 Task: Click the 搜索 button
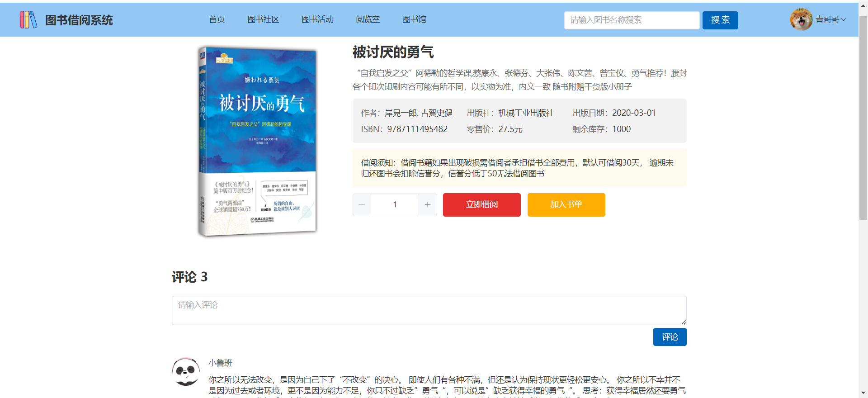point(720,20)
